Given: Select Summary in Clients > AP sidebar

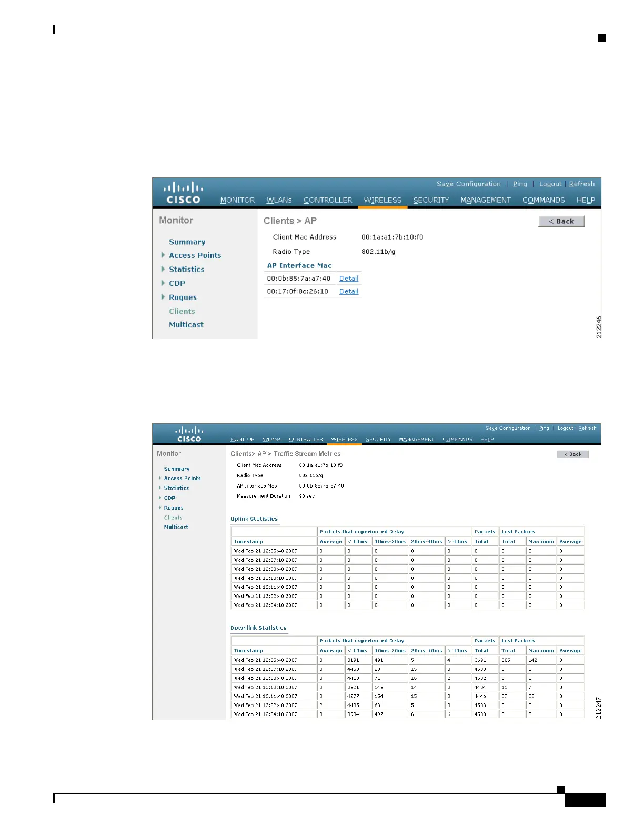Looking at the screenshot, I should pyautogui.click(x=187, y=242).
